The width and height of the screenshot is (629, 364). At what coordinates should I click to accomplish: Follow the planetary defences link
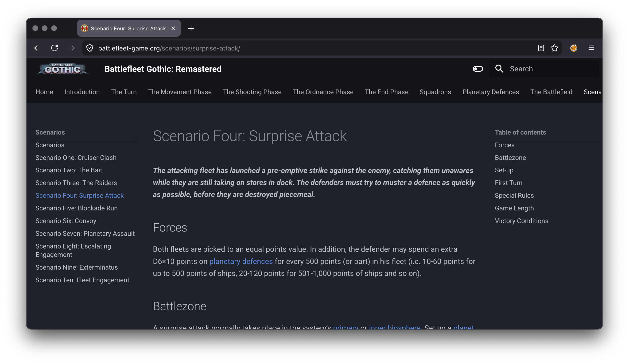241,261
